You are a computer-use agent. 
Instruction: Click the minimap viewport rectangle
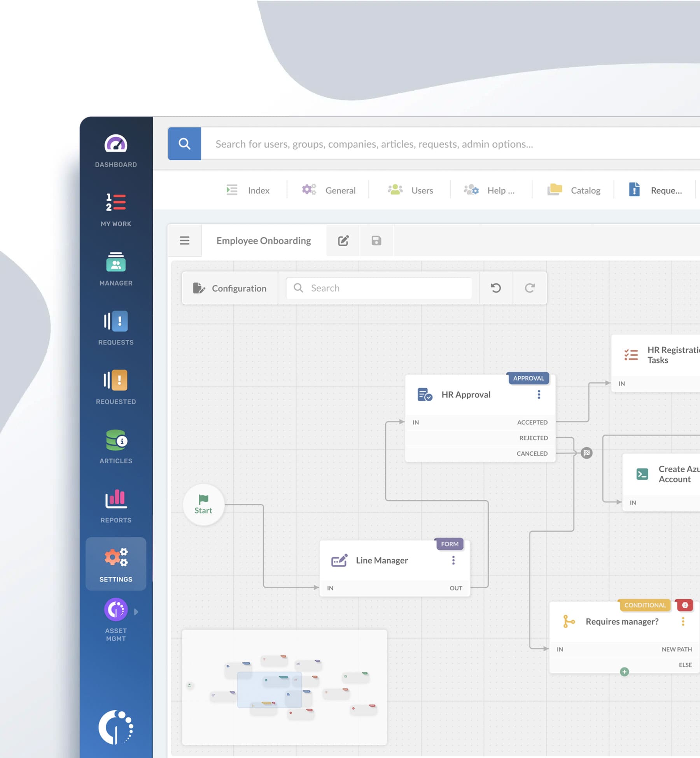pos(269,690)
